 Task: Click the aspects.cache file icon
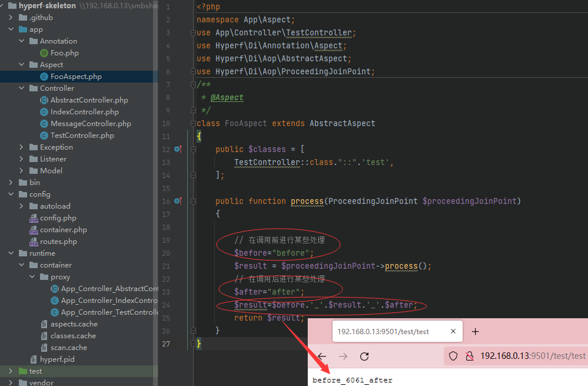[x=44, y=324]
